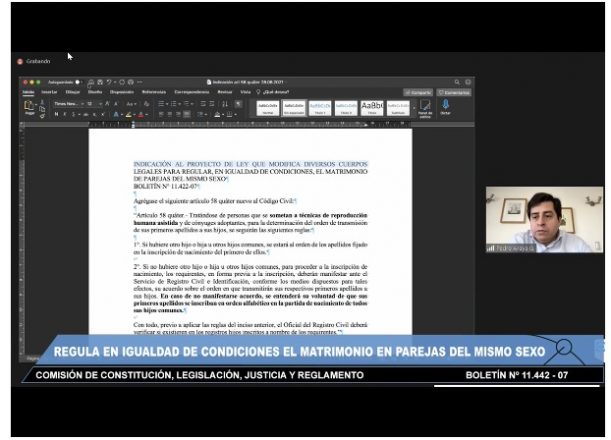Click the Save icon in Word title bar
Viewport: 611px width, 440px height.
click(x=100, y=82)
